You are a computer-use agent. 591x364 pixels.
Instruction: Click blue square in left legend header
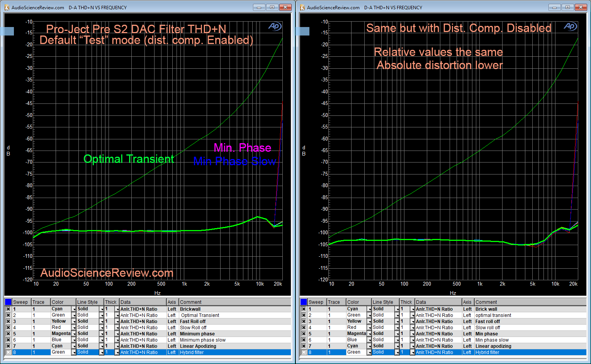8,302
